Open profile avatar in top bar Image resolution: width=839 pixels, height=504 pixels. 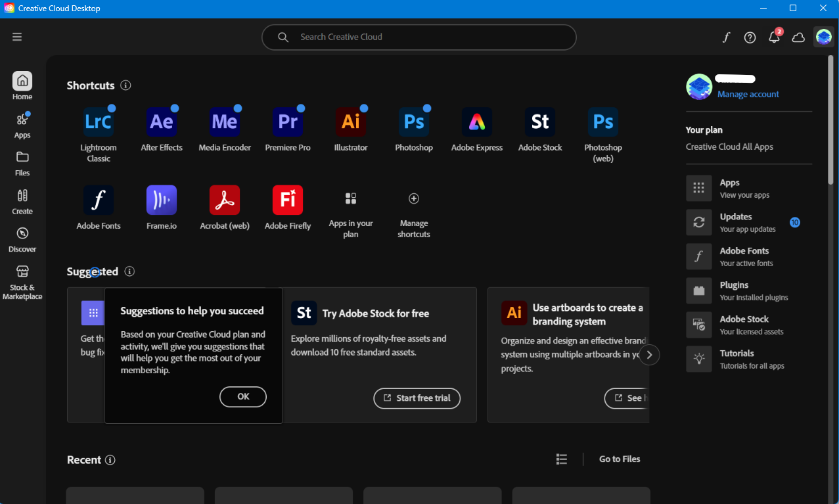824,37
